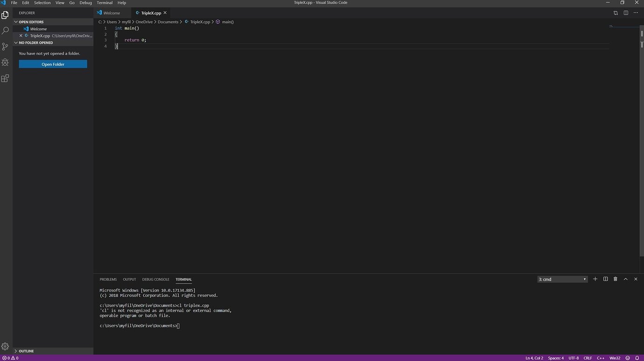Switch to the Welcome tab

112,13
